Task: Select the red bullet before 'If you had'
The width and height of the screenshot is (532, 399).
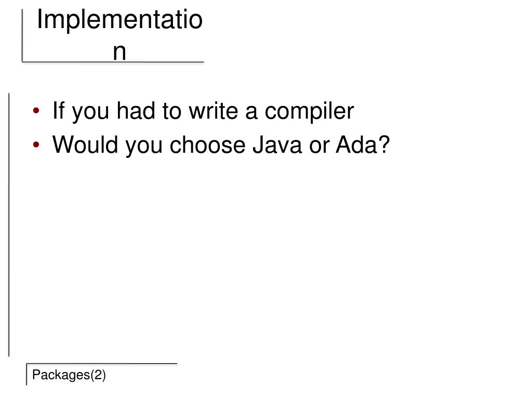Action: point(36,111)
